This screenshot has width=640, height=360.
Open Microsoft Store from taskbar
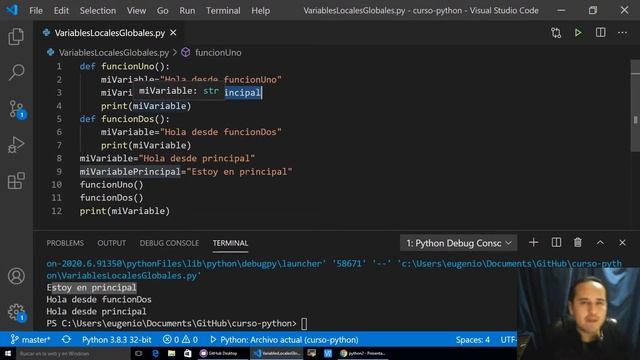[x=187, y=353]
